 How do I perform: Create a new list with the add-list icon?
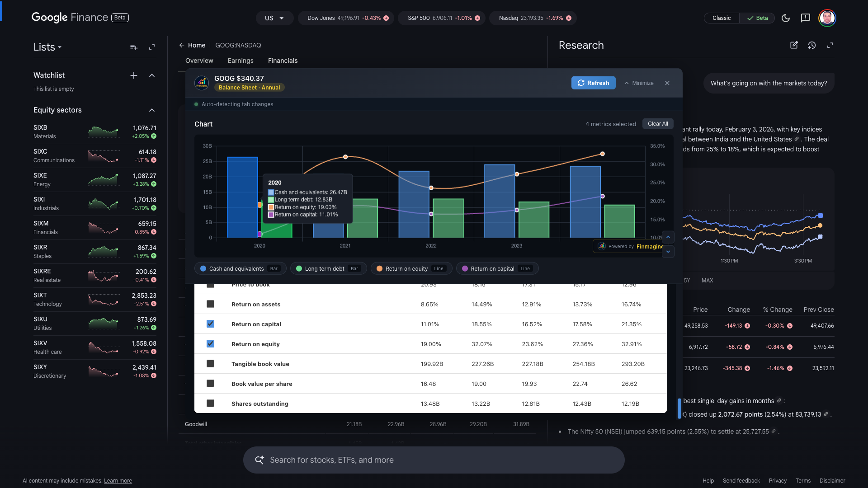(134, 47)
